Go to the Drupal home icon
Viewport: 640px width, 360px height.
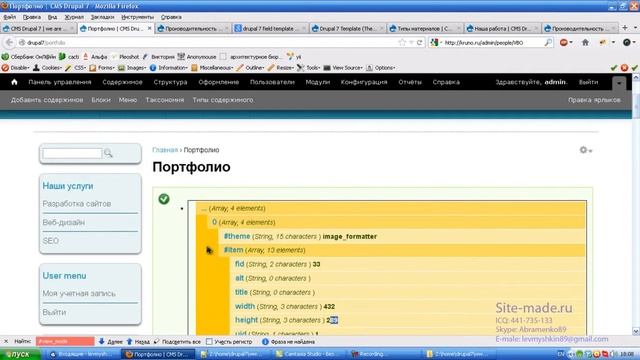[x=14, y=82]
